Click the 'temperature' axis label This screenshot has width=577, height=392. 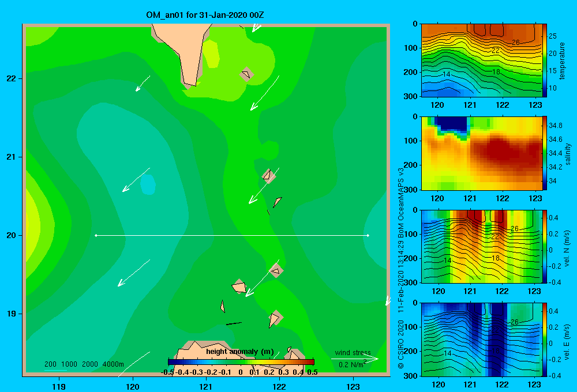pos(562,61)
